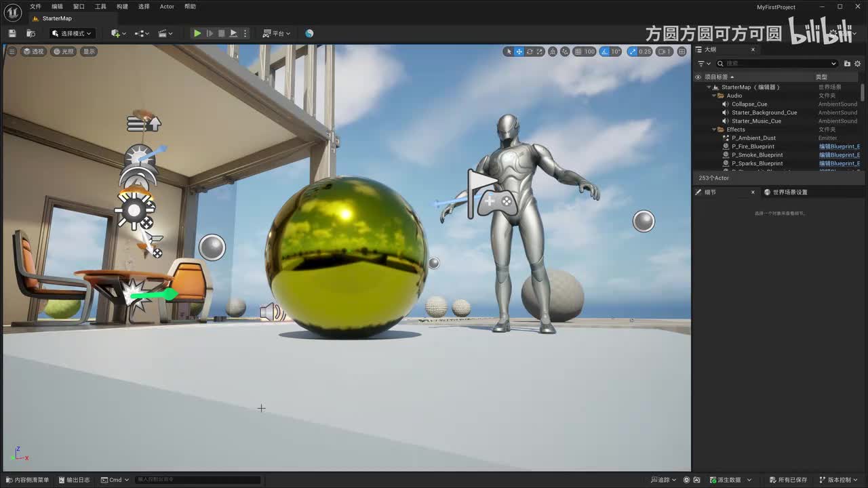
Task: Click the blue globe icon in the toolbar
Action: 309,33
